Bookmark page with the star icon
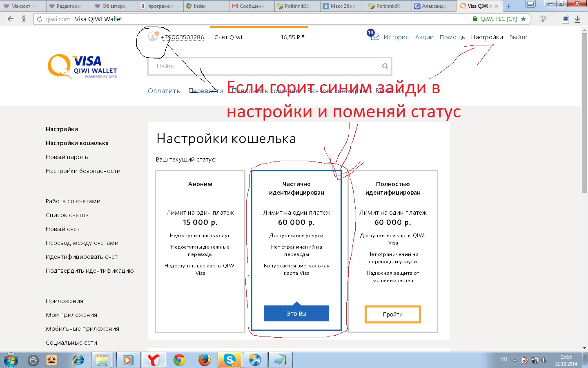The width and height of the screenshot is (588, 368). [523, 19]
